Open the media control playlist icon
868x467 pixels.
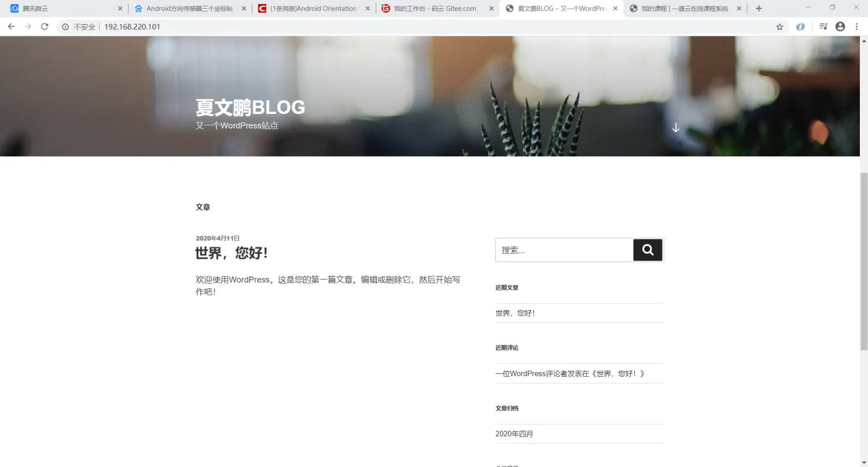[823, 27]
